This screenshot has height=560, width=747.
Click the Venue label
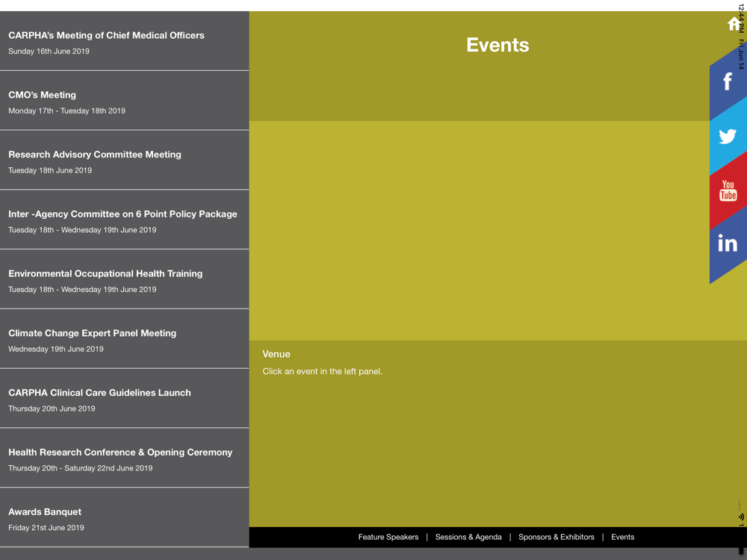[x=276, y=354]
